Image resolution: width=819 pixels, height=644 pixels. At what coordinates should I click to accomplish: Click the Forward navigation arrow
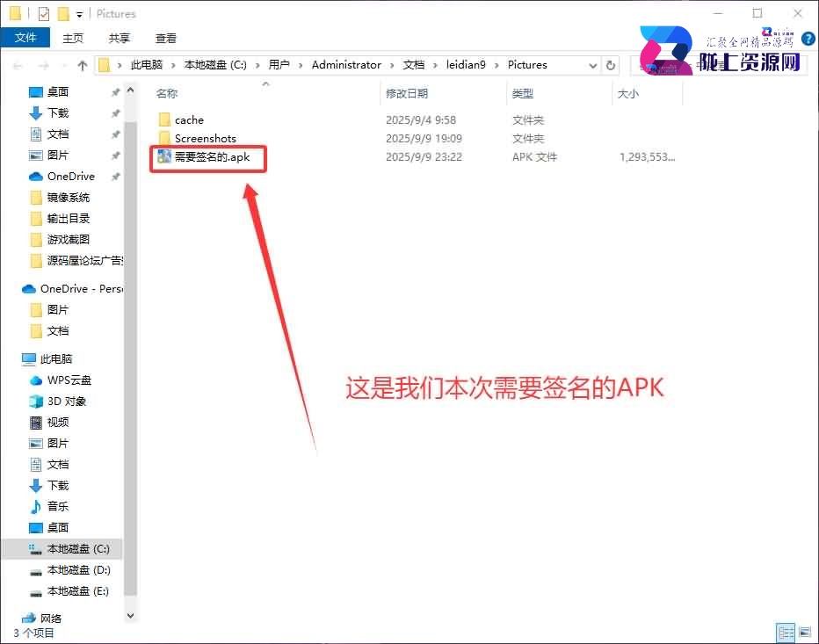coord(44,65)
